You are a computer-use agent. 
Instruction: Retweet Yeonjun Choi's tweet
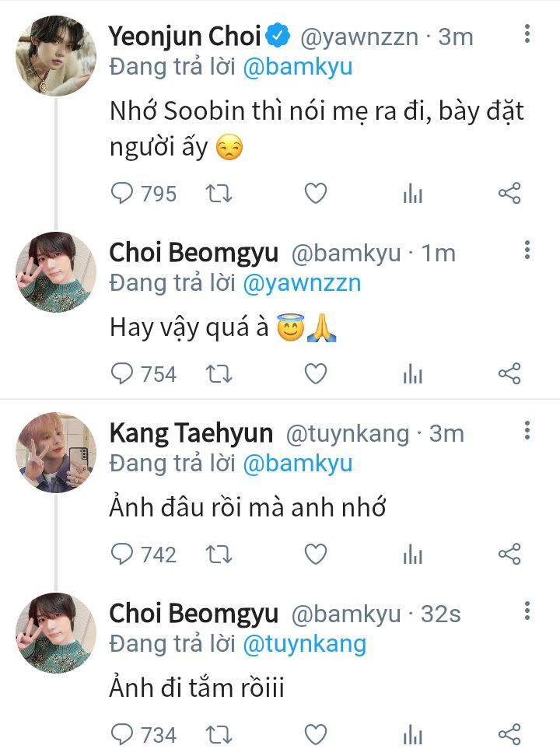219,194
